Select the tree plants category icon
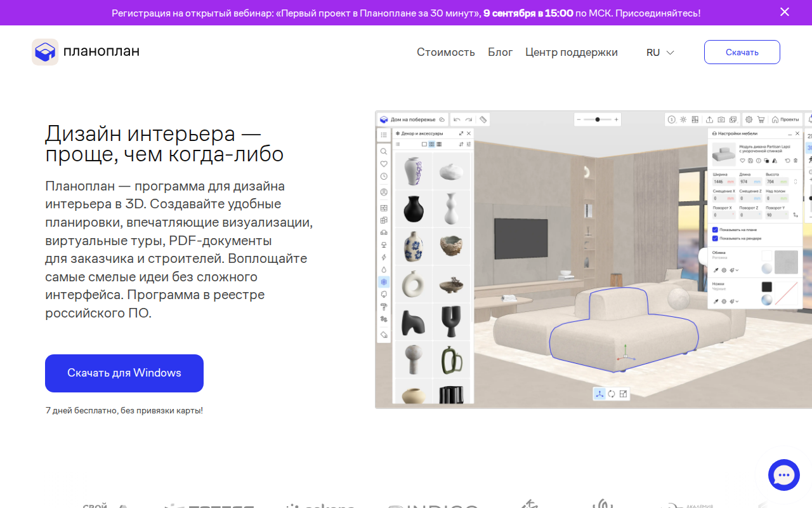The height and width of the screenshot is (508, 812). point(384,294)
